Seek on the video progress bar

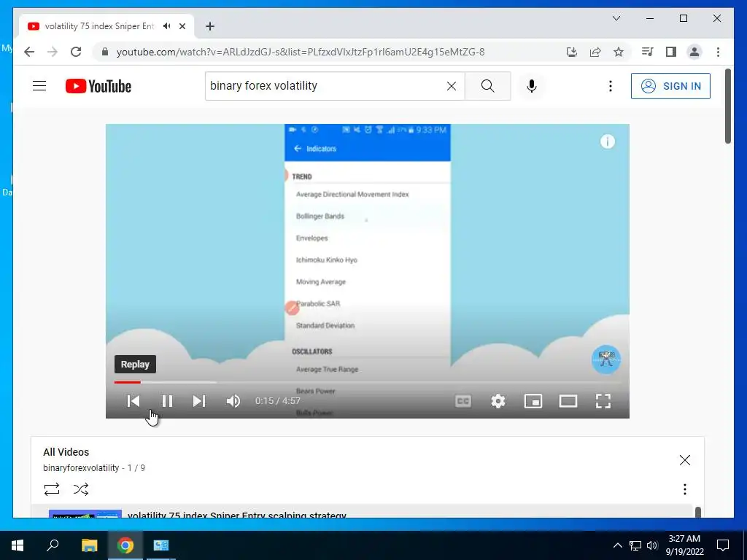368,382
